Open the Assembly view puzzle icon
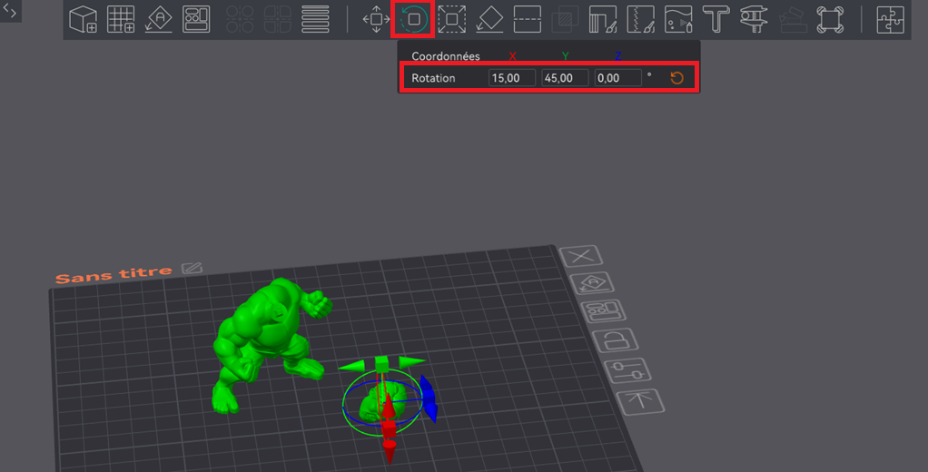 click(890, 20)
